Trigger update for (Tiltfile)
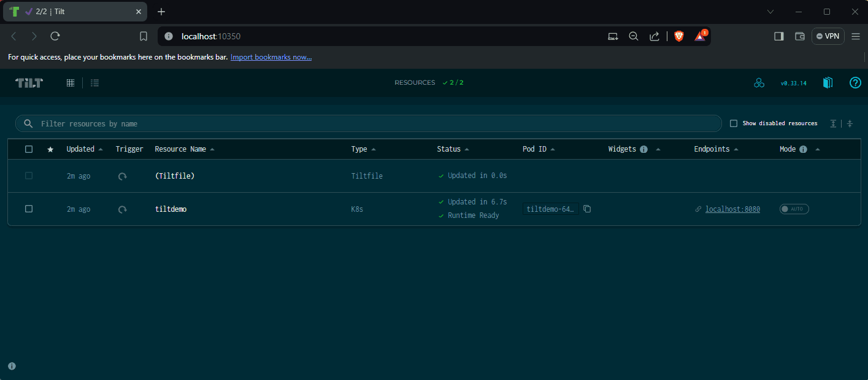The width and height of the screenshot is (868, 380). coord(123,176)
